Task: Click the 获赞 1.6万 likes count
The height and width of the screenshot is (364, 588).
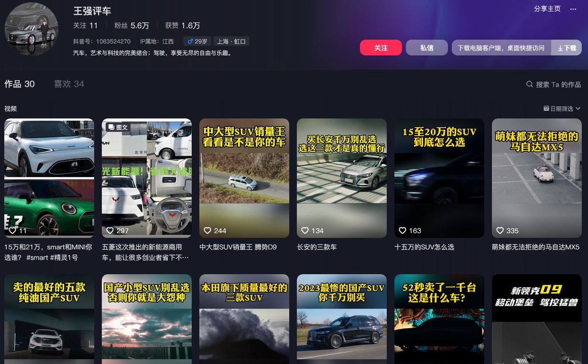Action: (x=183, y=25)
